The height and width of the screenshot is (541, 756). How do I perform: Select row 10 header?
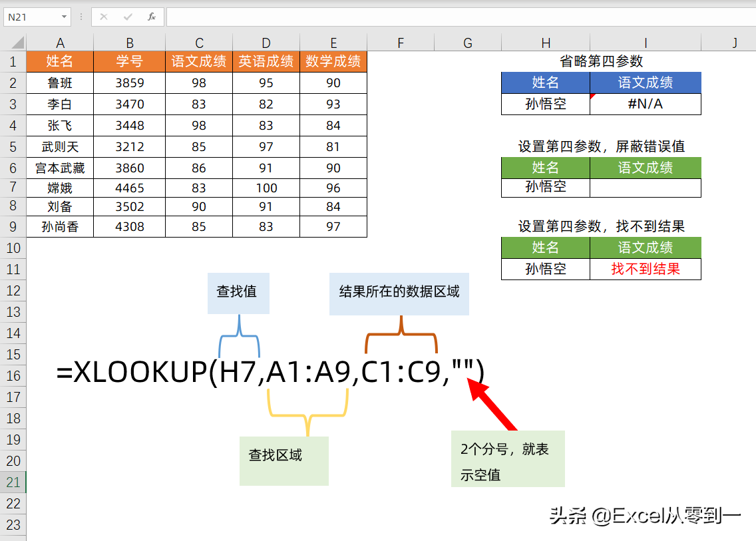13,248
